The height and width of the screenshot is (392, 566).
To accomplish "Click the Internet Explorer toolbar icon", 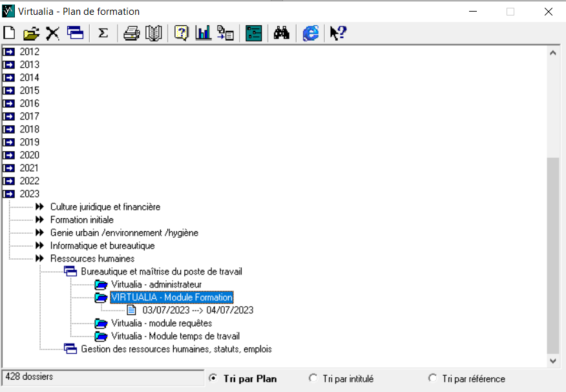I will coord(311,34).
